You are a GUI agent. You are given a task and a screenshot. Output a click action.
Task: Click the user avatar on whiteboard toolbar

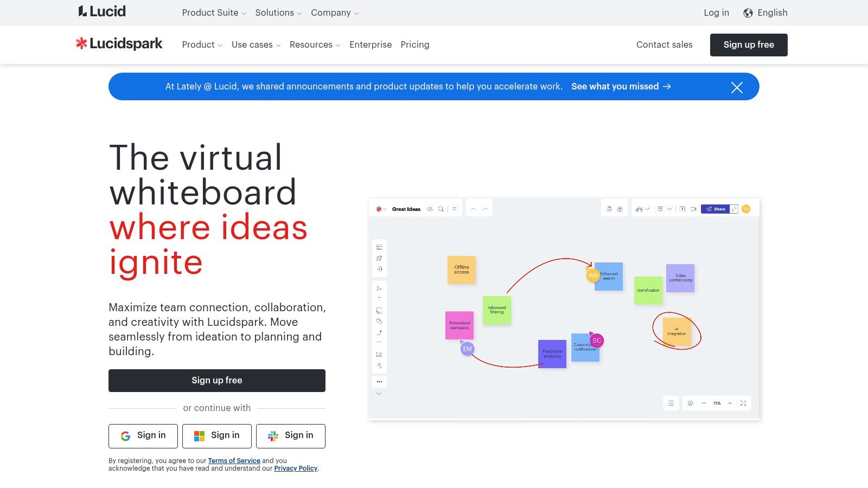(746, 209)
